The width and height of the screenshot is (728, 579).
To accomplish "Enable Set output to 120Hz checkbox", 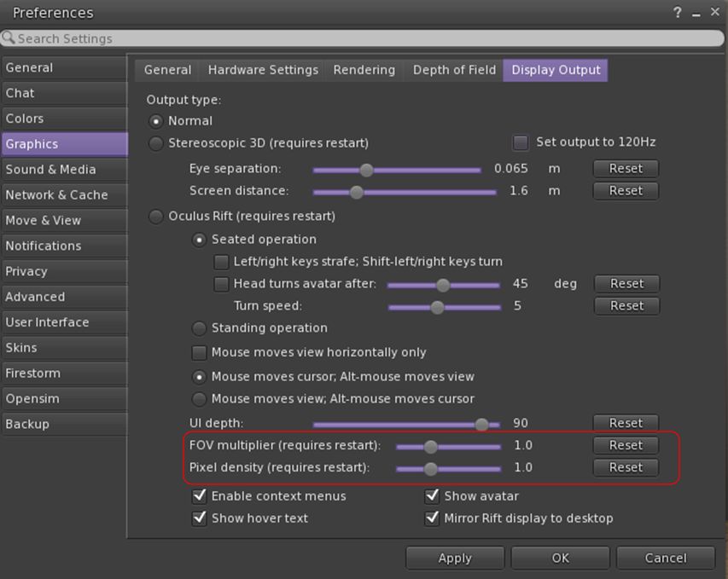I will pos(520,142).
